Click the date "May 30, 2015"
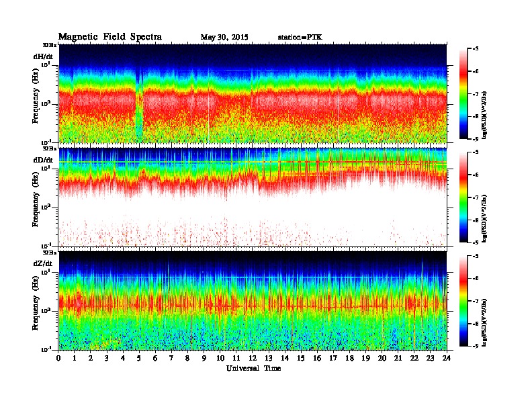The image size is (532, 411). (224, 38)
